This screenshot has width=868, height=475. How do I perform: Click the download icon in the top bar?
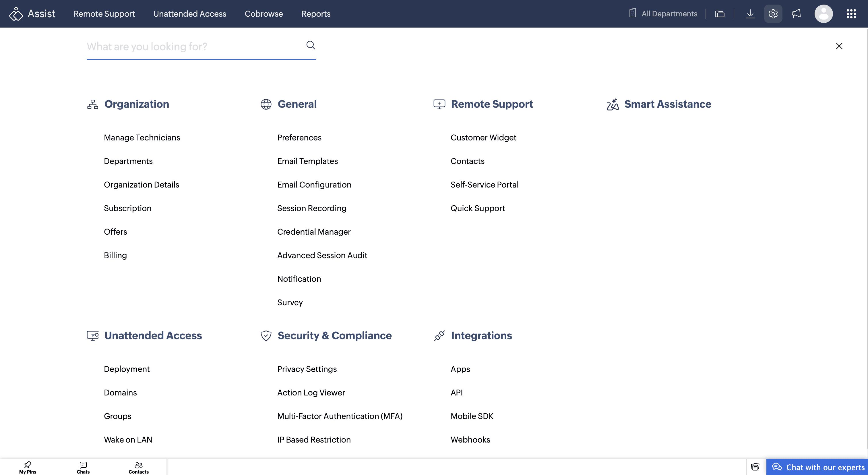pos(750,14)
